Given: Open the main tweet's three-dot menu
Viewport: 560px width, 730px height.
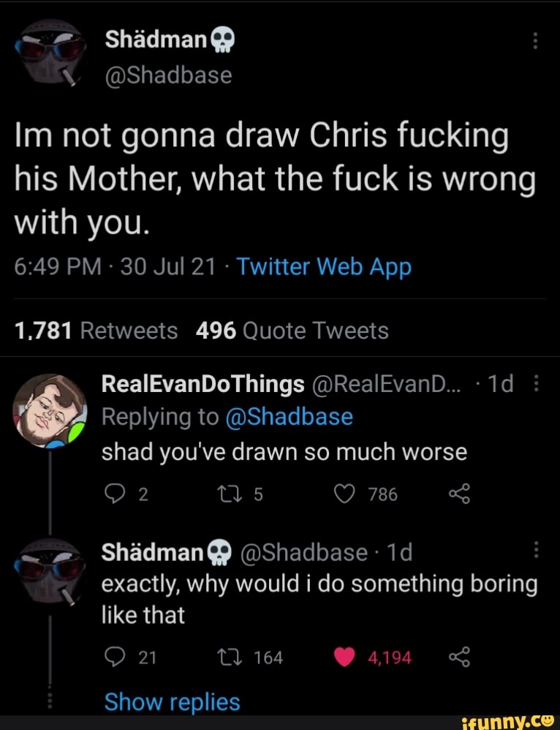Looking at the screenshot, I should click(535, 41).
